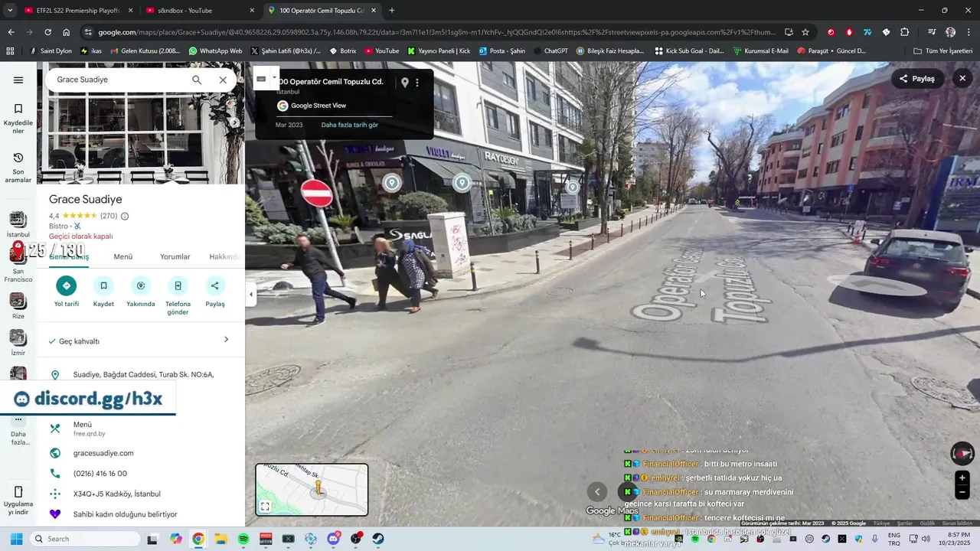Open Spotify from the taskbar

(243, 539)
